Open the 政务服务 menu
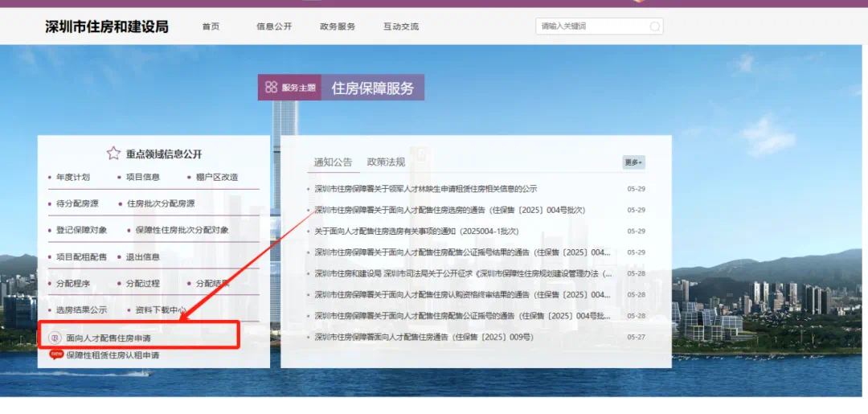The height and width of the screenshot is (414, 868). [x=338, y=27]
